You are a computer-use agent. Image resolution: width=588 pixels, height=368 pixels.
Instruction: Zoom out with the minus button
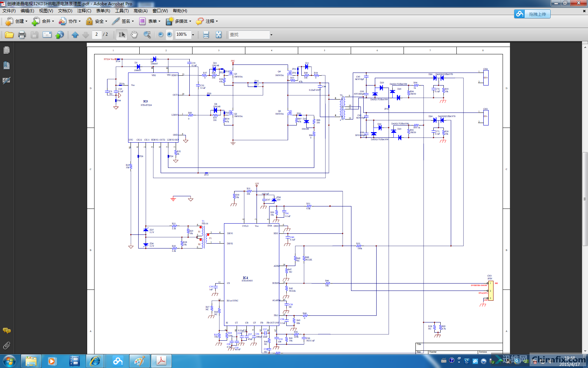[x=161, y=34]
